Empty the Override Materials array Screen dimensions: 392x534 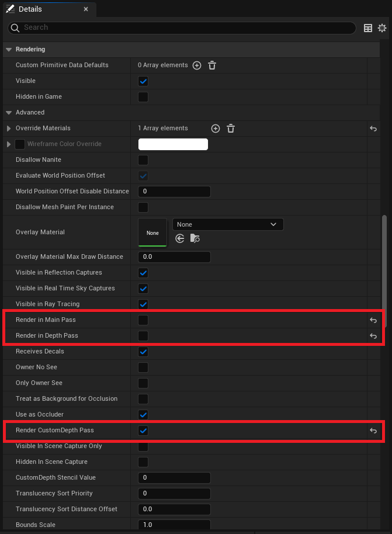pyautogui.click(x=231, y=129)
